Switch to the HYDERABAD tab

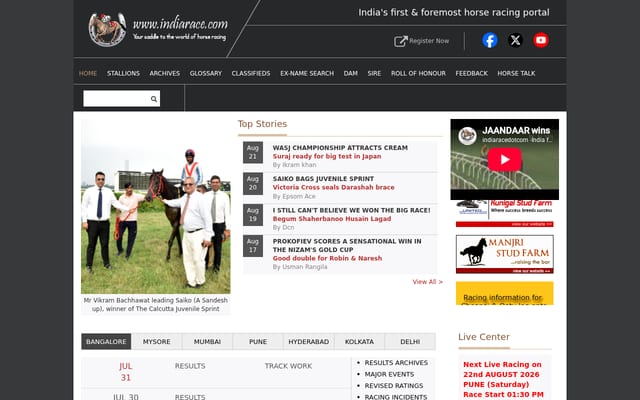[309, 342]
